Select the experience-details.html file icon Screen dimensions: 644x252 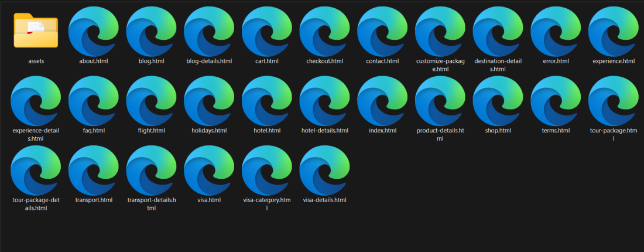tap(36, 101)
